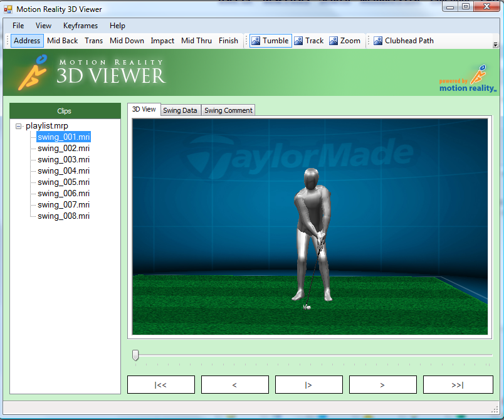The height and width of the screenshot is (420, 504).
Task: Switch to the Swing Data tab
Action: (x=180, y=110)
